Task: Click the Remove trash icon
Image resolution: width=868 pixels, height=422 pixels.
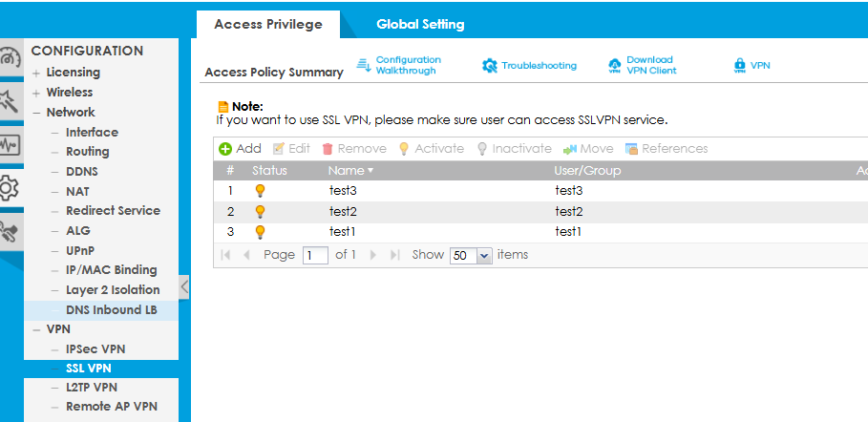Action: [328, 149]
